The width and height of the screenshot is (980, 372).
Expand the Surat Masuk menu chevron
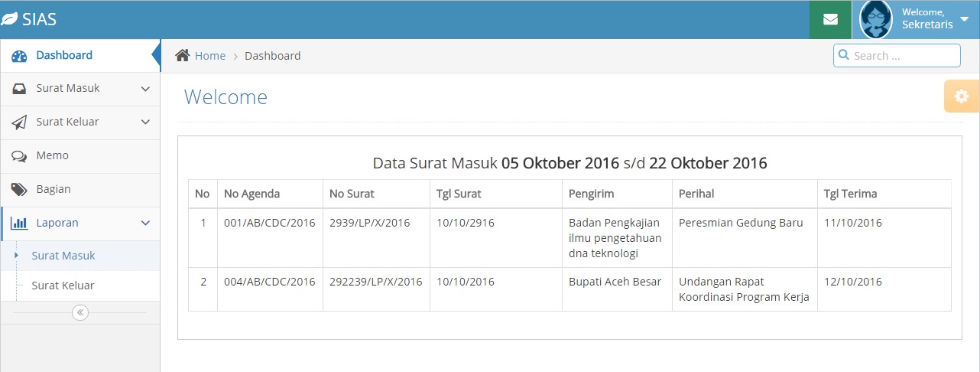(x=145, y=89)
